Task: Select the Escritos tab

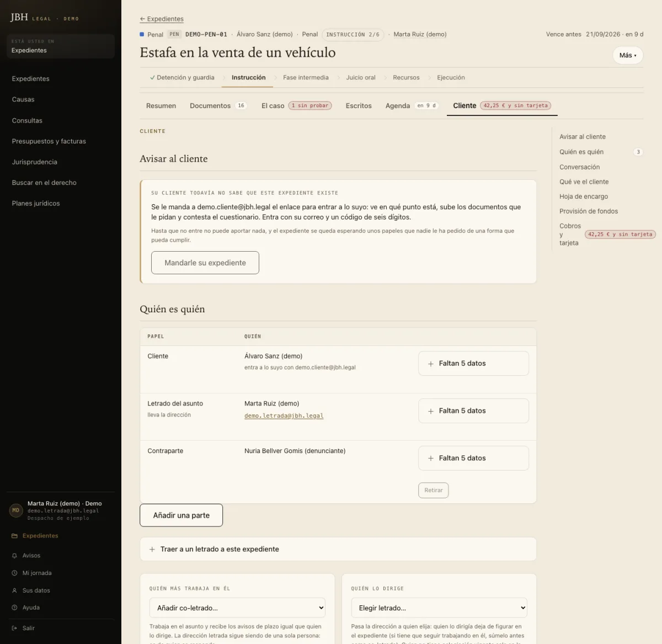Action: [359, 105]
